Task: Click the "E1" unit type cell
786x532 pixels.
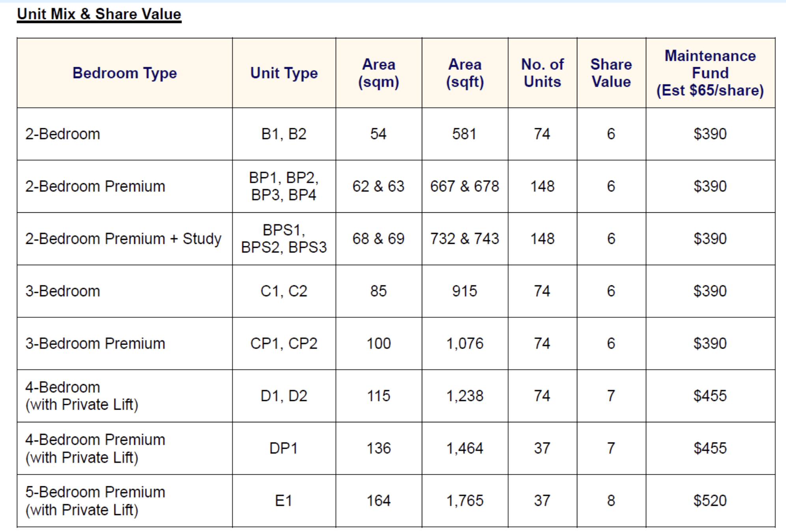Action: coord(284,501)
